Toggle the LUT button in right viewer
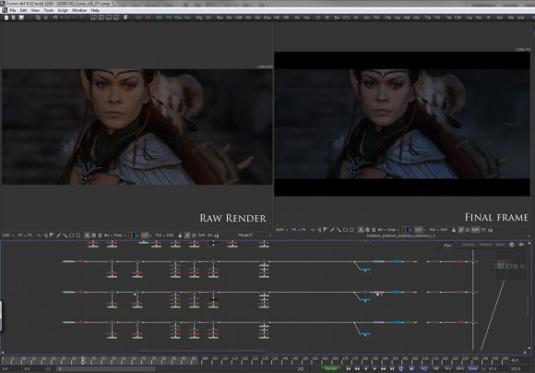This screenshot has height=373, width=535. click(x=418, y=230)
